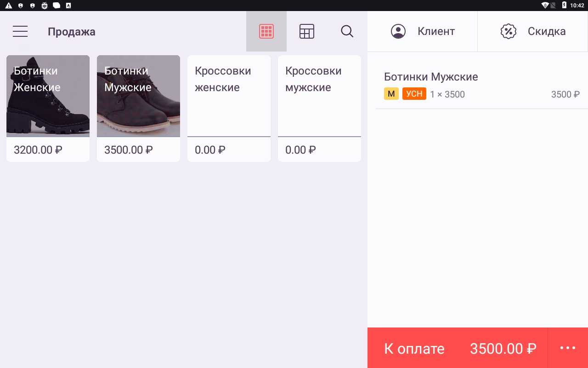Click the orange УСН tax badge
Image resolution: width=588 pixels, height=368 pixels.
pos(414,94)
